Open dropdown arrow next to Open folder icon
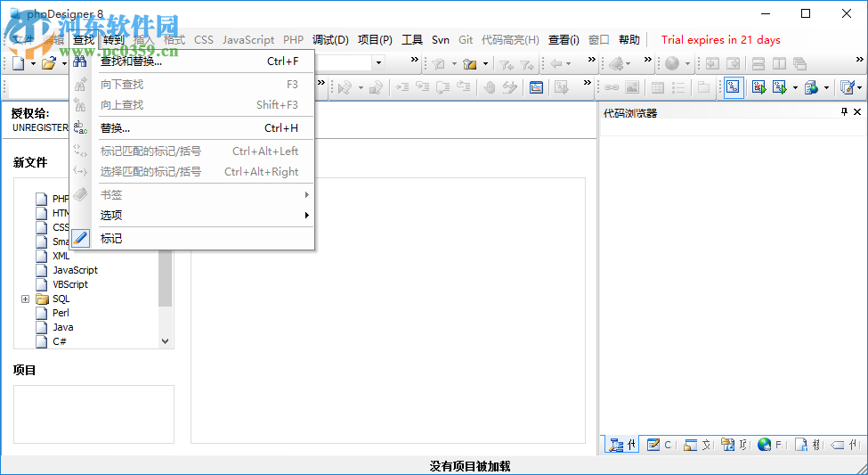This screenshot has width=868, height=475. click(64, 64)
